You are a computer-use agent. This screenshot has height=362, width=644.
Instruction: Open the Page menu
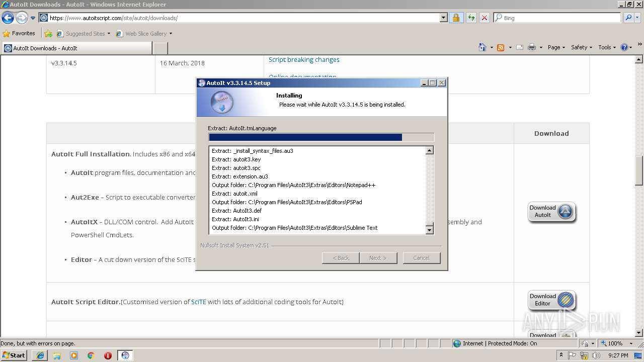556,47
